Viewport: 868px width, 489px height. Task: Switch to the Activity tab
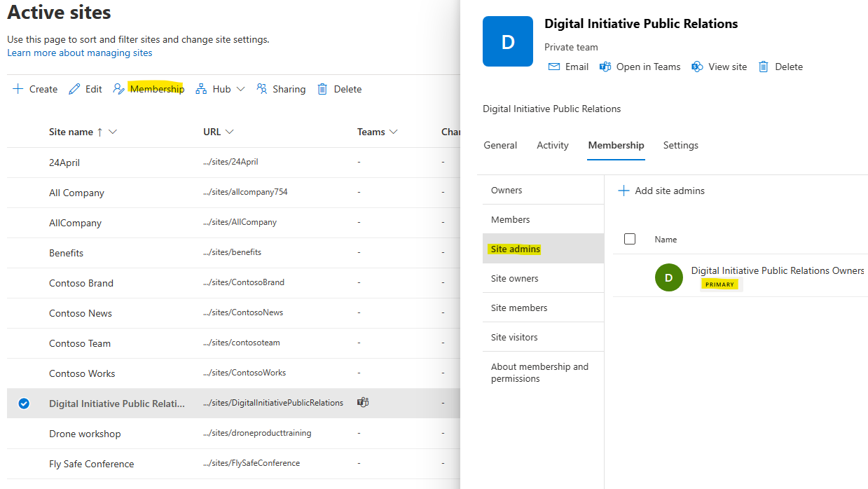(553, 145)
